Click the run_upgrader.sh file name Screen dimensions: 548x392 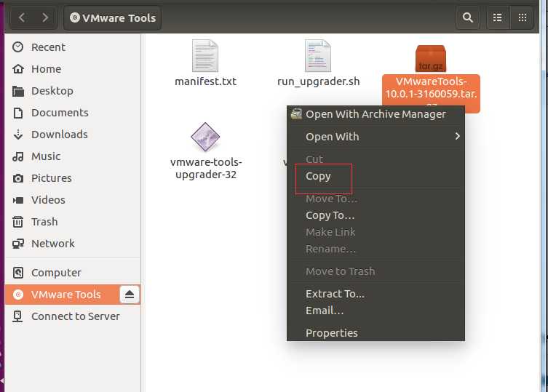[x=318, y=81]
